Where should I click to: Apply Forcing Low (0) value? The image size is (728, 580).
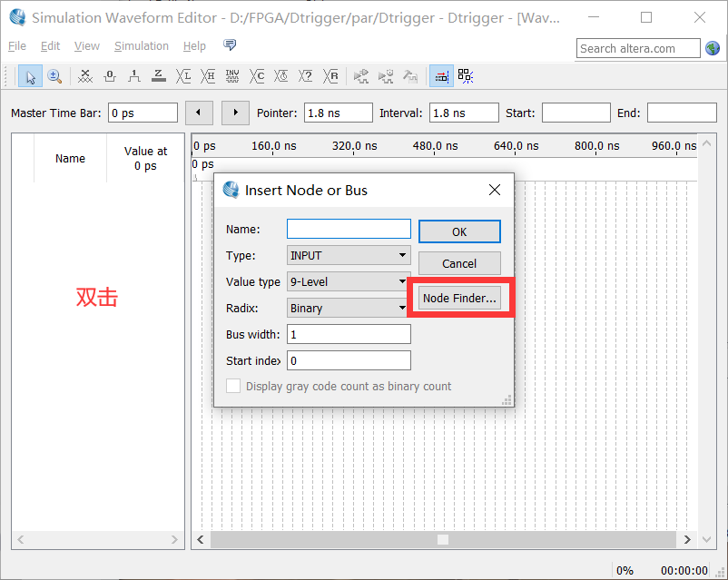point(110,76)
